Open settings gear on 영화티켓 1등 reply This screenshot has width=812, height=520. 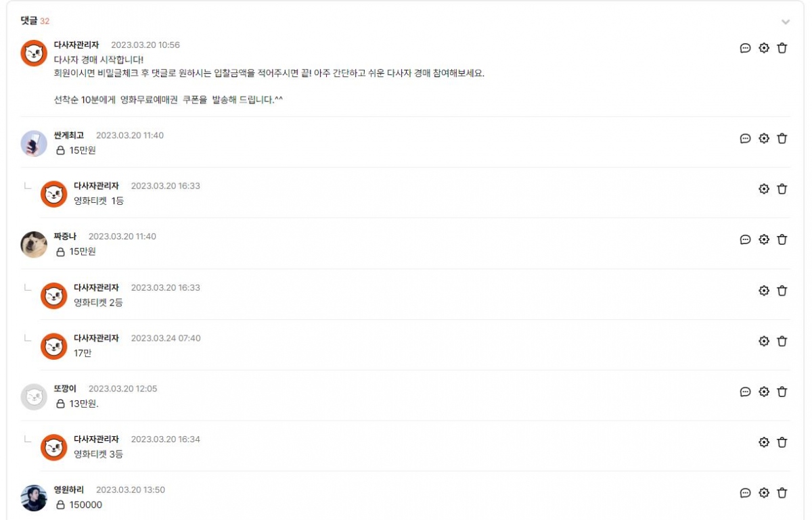[764, 189]
